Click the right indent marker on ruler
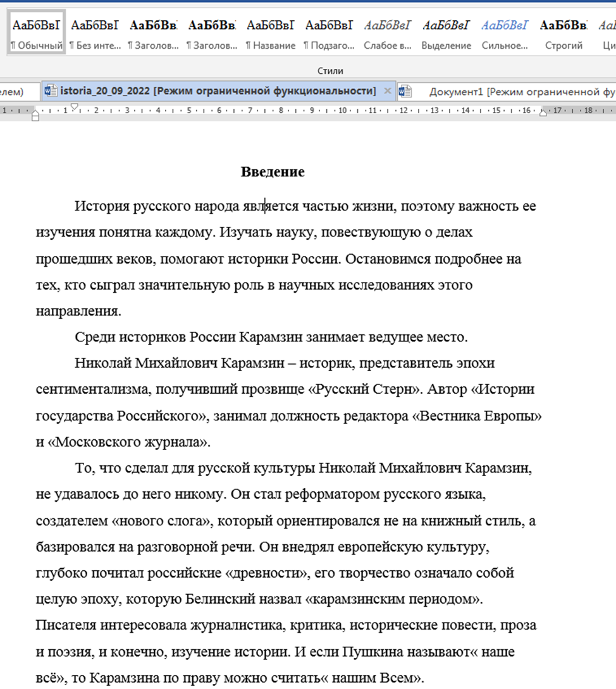 pos(543,113)
